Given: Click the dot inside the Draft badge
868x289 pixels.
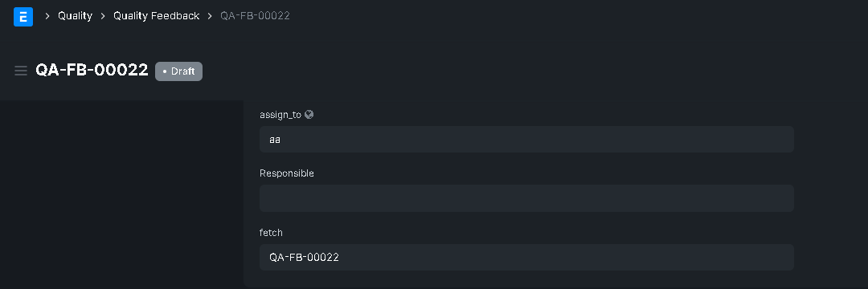Looking at the screenshot, I should (x=165, y=71).
